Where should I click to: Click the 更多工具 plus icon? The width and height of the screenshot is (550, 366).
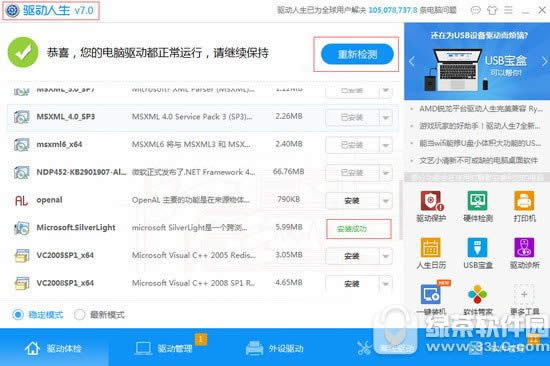pyautogui.click(x=524, y=294)
